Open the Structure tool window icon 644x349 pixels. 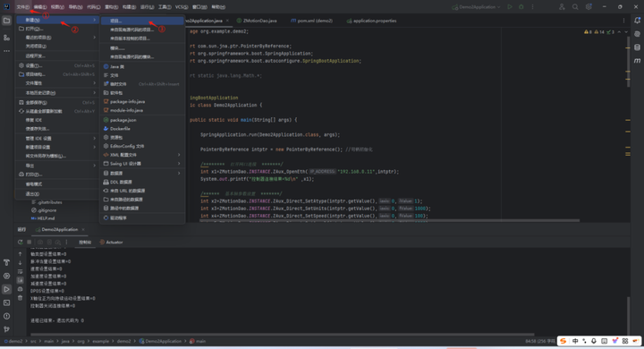click(x=6, y=38)
